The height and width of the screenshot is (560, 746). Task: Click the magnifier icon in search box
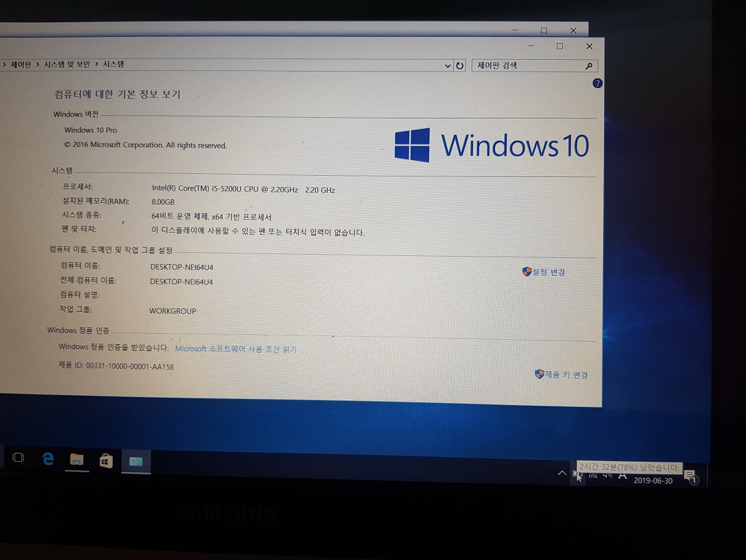(589, 66)
